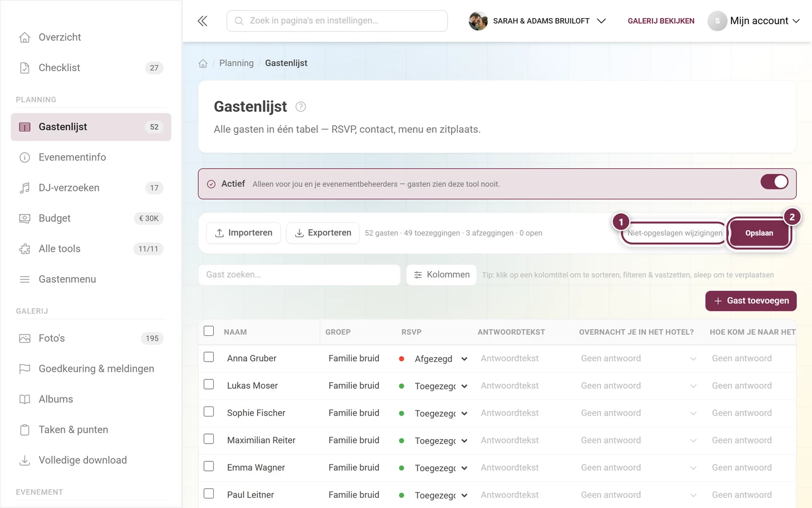The width and height of the screenshot is (812, 508).
Task: Save changes with the Opslaan button
Action: [759, 233]
